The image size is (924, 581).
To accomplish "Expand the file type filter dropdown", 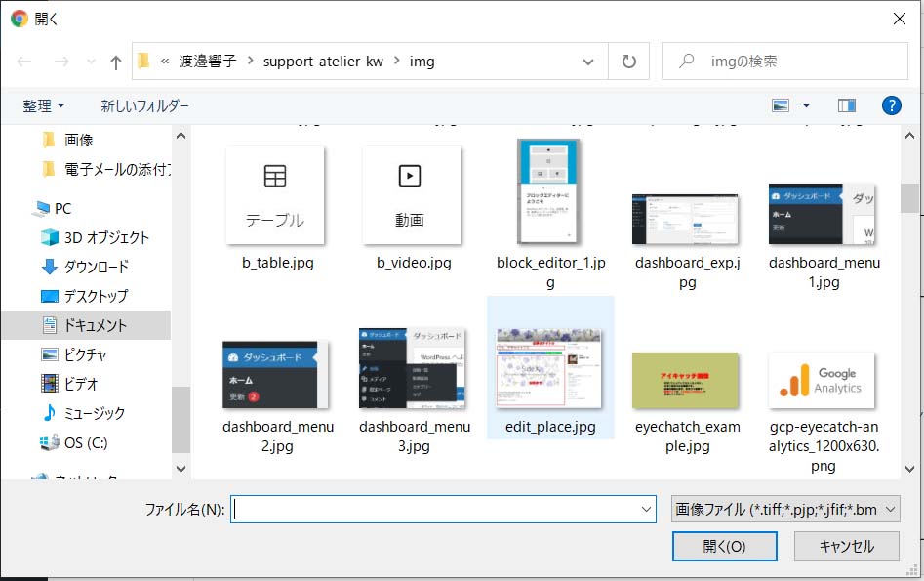I will tap(785, 509).
